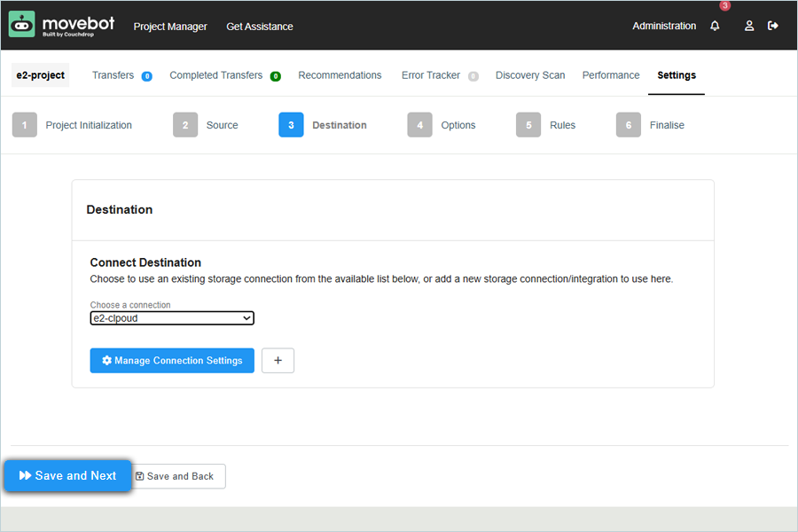Open the user profile icon
Image resolution: width=798 pixels, height=532 pixels.
pos(749,27)
